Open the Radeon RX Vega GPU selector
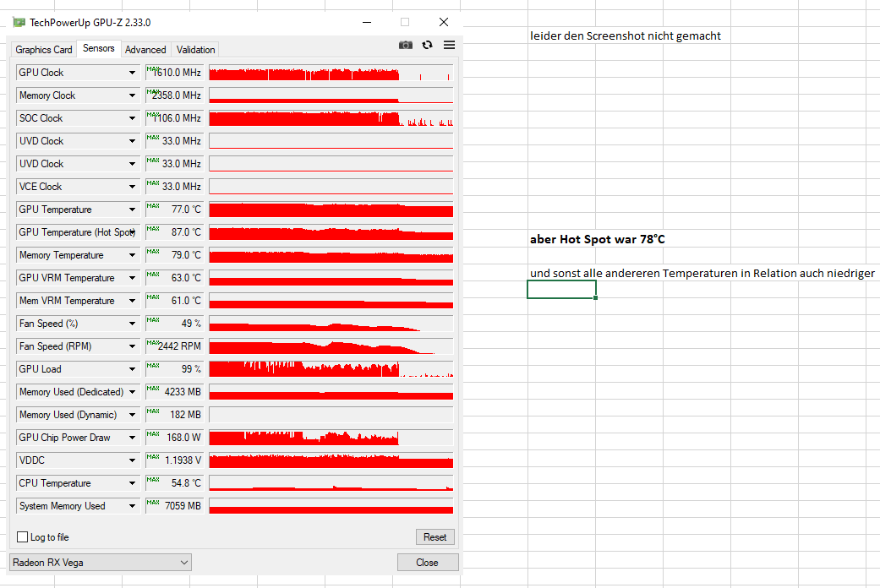Viewport: 880px width, 588px height. tap(101, 562)
